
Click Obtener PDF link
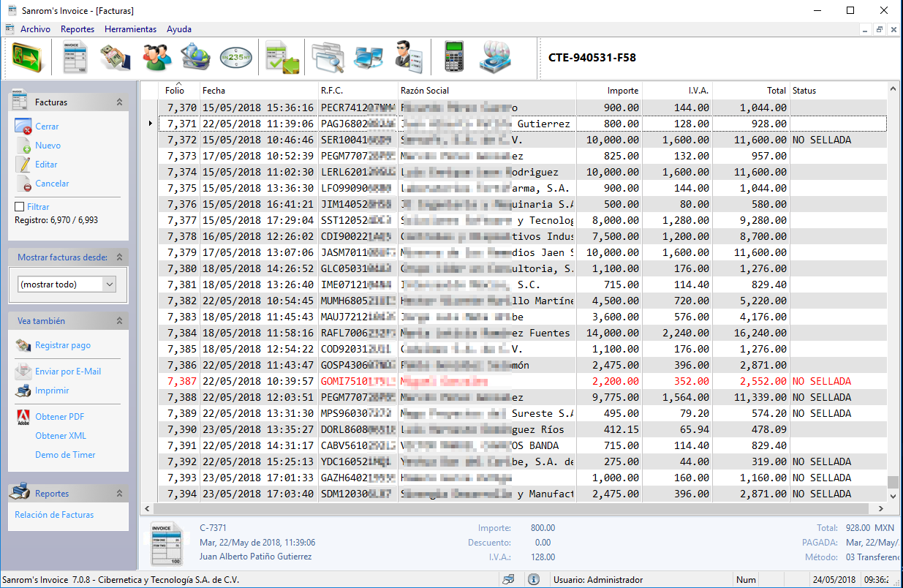(x=60, y=417)
